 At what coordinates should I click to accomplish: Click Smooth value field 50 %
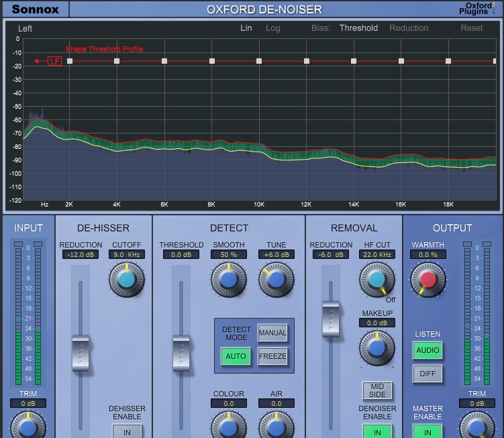pyautogui.click(x=229, y=254)
